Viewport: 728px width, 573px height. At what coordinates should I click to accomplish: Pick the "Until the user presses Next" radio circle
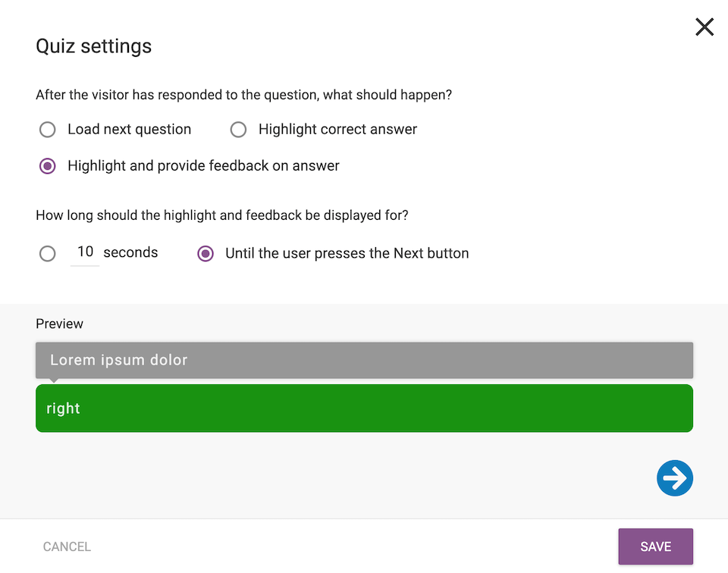pos(206,254)
